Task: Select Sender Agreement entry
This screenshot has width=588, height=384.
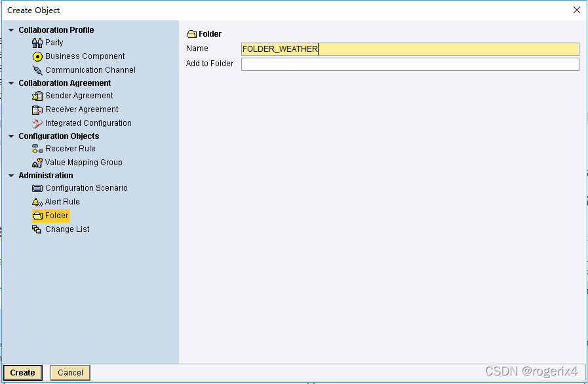Action: tap(79, 96)
